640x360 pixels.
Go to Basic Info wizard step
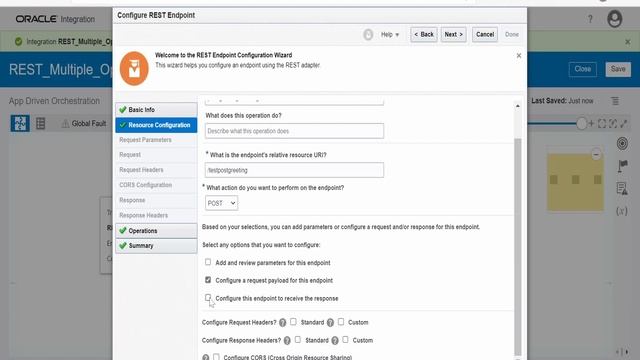point(156,109)
